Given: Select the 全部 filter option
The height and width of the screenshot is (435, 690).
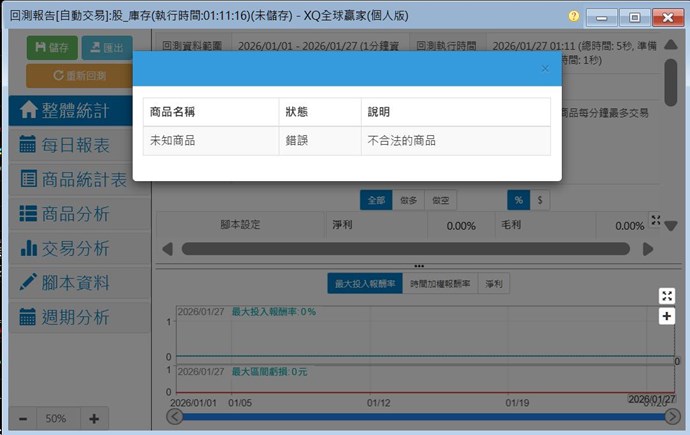Looking at the screenshot, I should click(x=376, y=200).
